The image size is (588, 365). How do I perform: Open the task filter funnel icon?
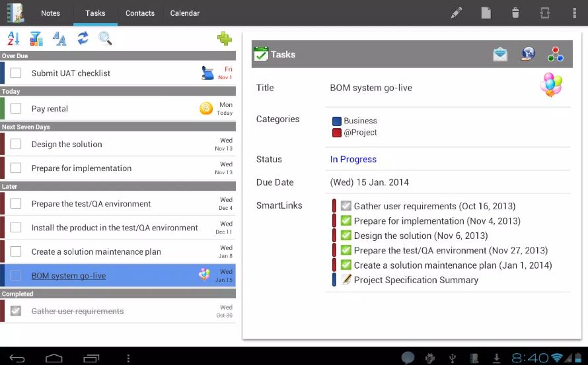pyautogui.click(x=36, y=38)
